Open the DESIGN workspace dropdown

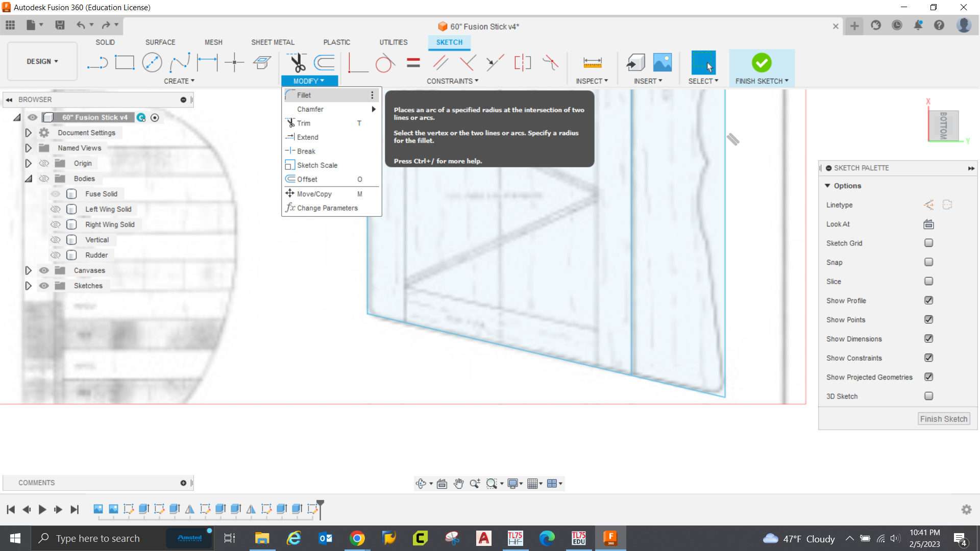[42, 61]
